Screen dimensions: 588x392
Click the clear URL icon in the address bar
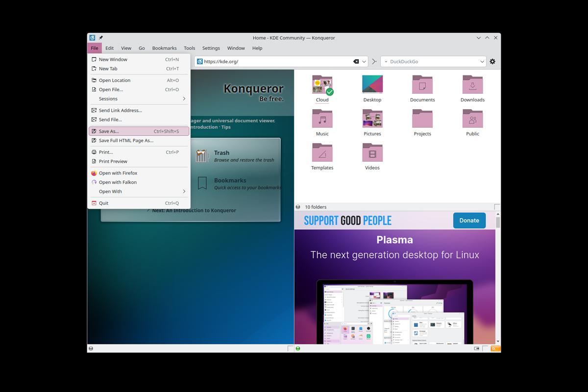[x=356, y=62]
